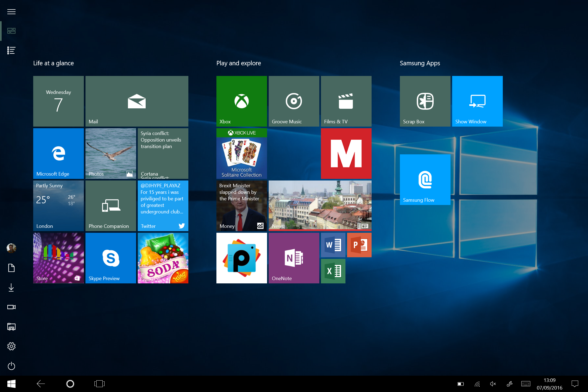Viewport: 588px width, 392px height.
Task: Click the Back arrow in the taskbar
Action: coord(41,384)
